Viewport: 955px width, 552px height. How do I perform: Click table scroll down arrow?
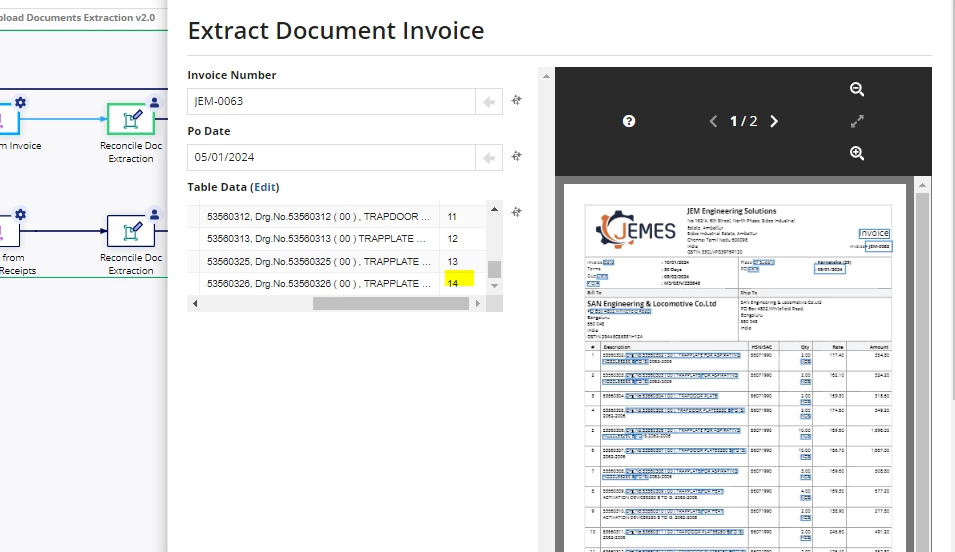tap(495, 286)
